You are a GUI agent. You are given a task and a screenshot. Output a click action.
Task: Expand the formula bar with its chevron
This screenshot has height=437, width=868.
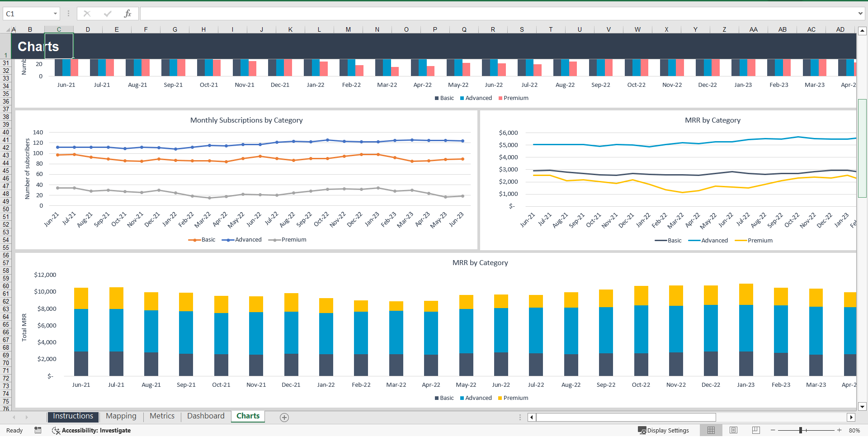point(860,14)
